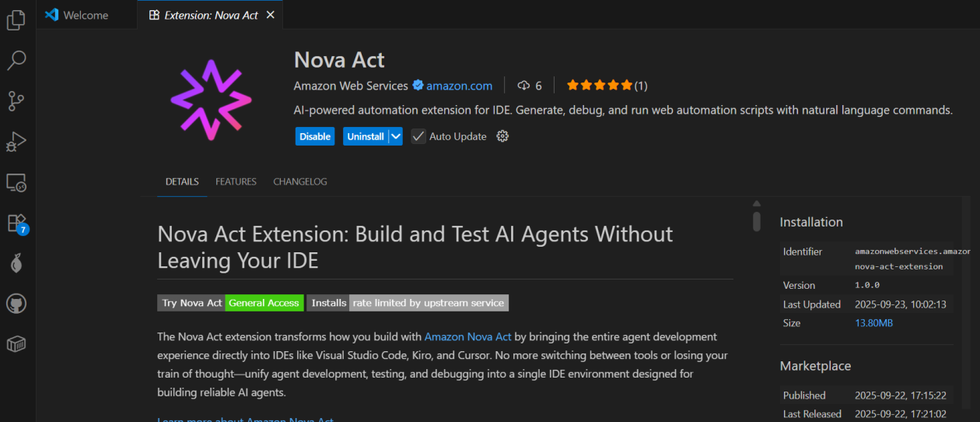The height and width of the screenshot is (422, 980).
Task: Open the GitHub icon in activity bar
Action: (16, 304)
